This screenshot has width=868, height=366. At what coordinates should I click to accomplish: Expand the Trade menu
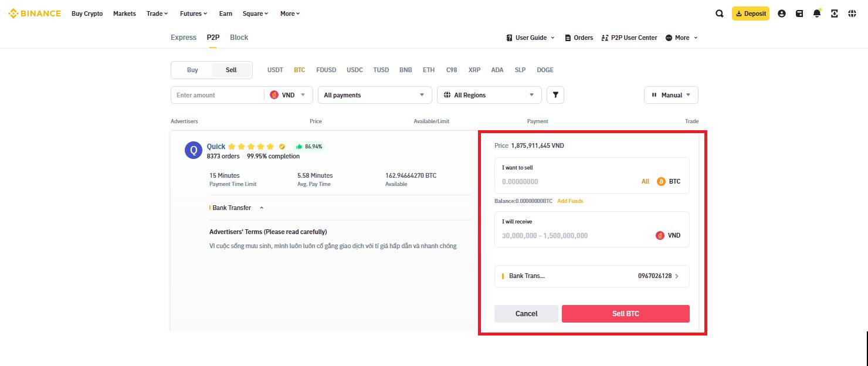(x=157, y=13)
